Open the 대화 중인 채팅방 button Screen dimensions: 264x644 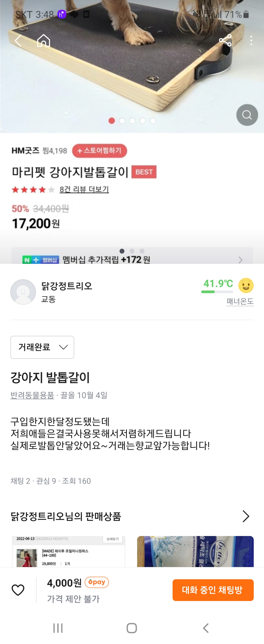click(213, 590)
